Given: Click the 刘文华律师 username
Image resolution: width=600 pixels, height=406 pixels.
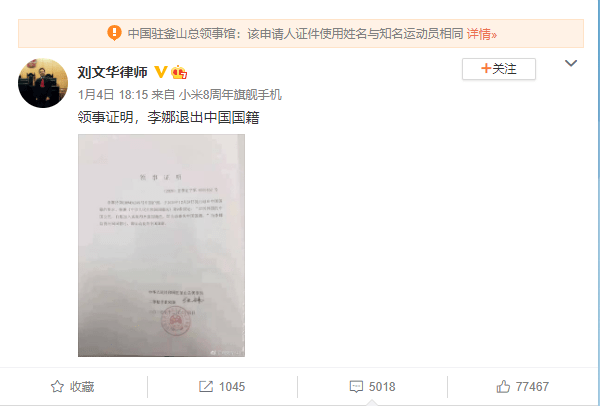Looking at the screenshot, I should tap(112, 72).
